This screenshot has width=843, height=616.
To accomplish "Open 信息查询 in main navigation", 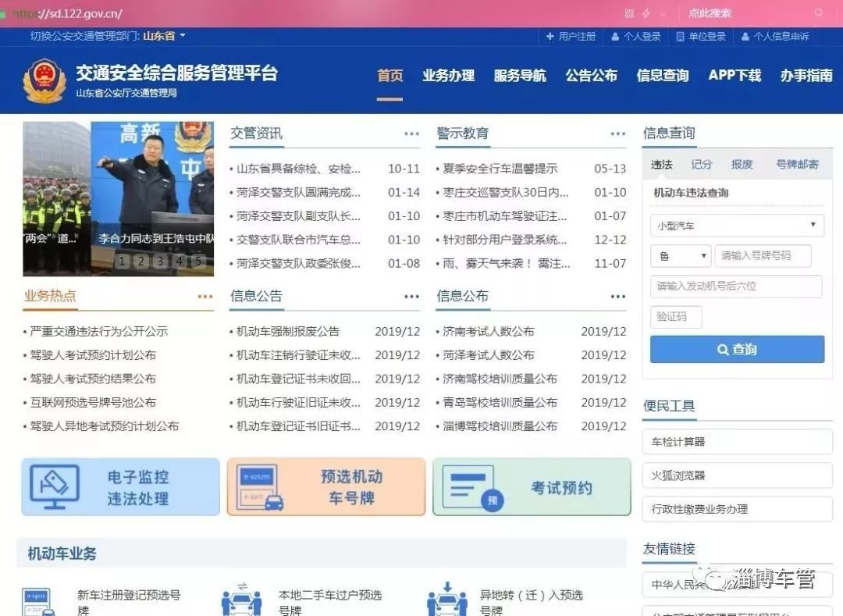I will 663,75.
